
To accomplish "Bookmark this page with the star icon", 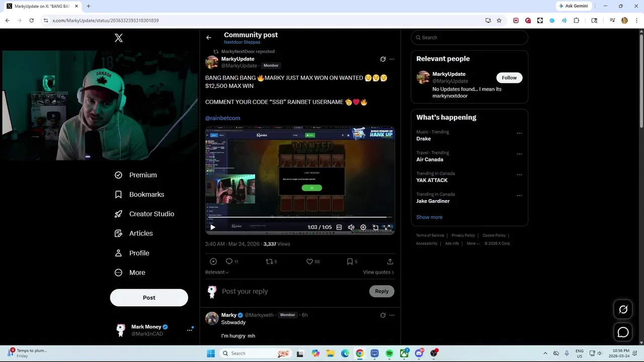I will pos(499,21).
